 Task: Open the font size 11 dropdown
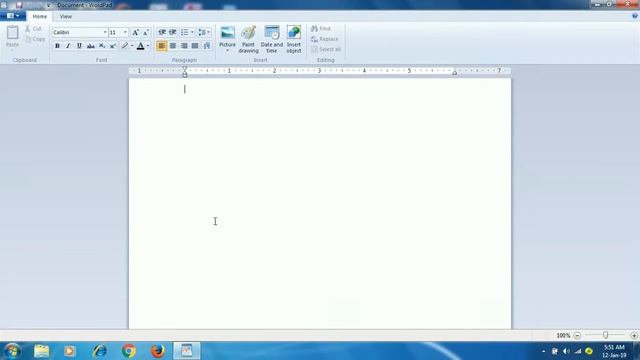(125, 32)
